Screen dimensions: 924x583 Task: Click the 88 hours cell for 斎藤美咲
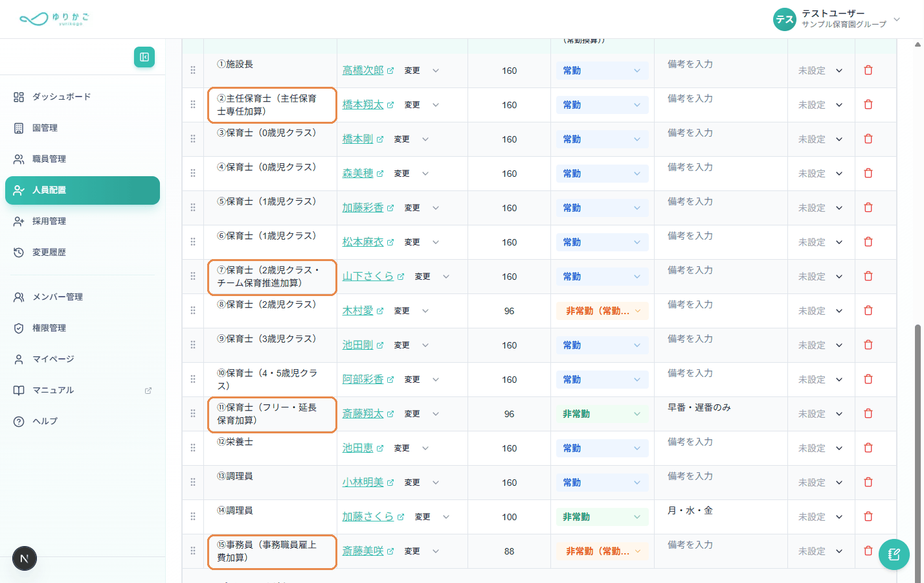(x=510, y=551)
